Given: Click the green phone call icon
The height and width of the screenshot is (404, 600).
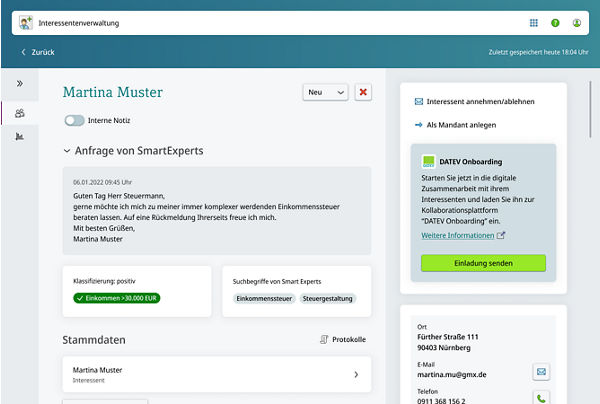Looking at the screenshot, I should pos(541,398).
